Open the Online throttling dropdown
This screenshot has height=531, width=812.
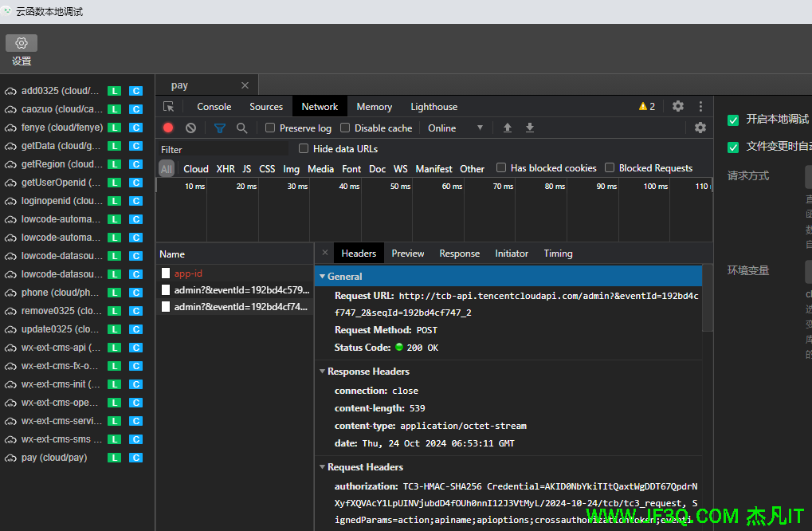pos(455,128)
